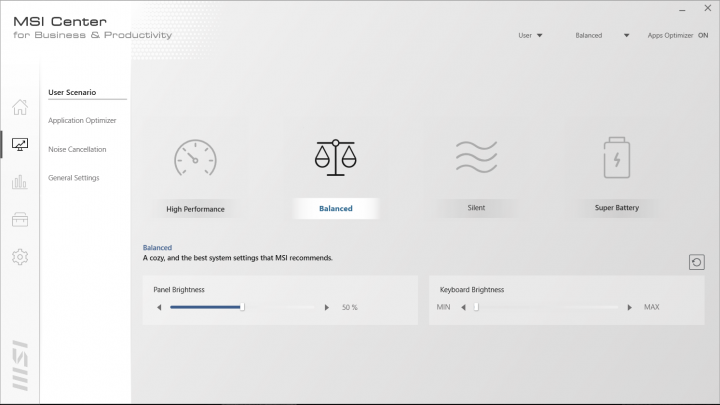This screenshot has height=405, width=720.
Task: Minimize the MSI Center window
Action: pos(682,10)
